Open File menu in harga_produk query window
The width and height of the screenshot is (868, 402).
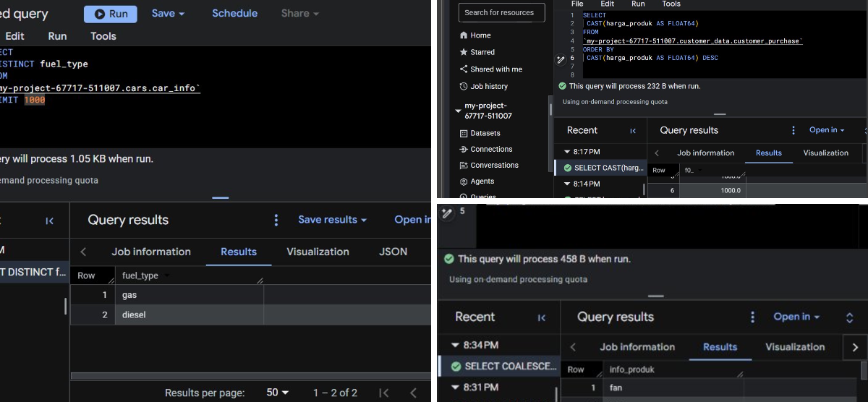(x=577, y=4)
